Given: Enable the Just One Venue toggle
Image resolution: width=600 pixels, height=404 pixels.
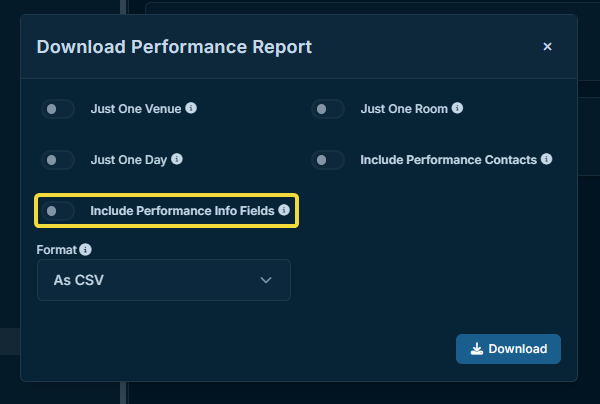Looking at the screenshot, I should pos(58,109).
